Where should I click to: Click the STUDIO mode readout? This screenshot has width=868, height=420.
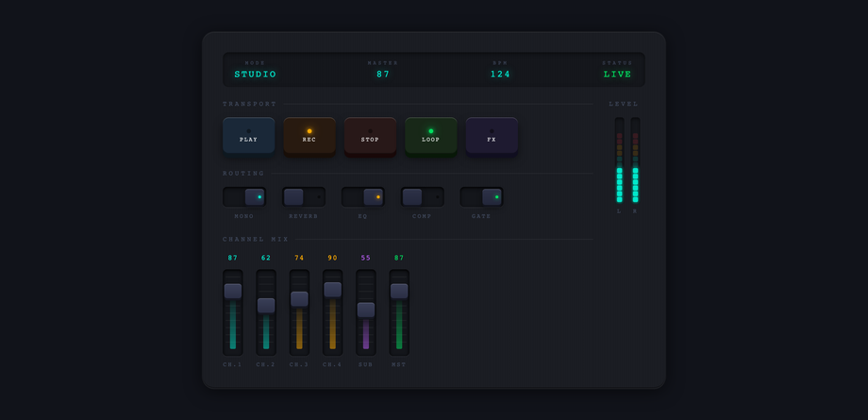pyautogui.click(x=255, y=75)
